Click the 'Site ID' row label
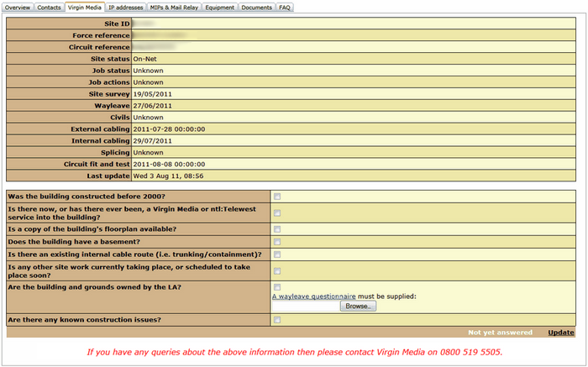 click(x=117, y=24)
